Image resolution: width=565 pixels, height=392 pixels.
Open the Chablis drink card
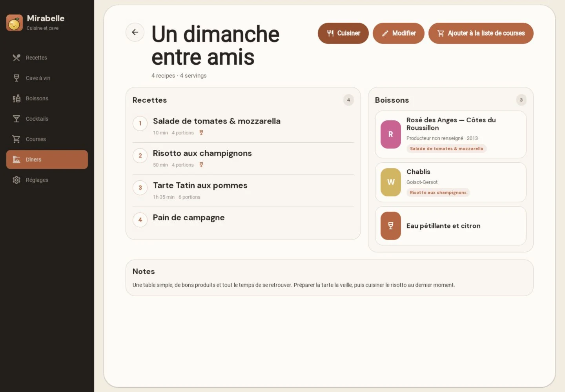click(x=451, y=182)
